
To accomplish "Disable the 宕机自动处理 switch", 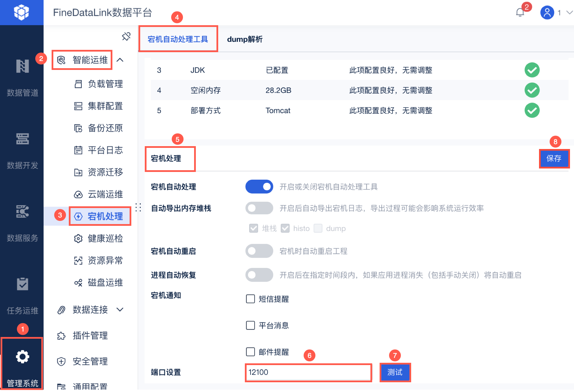I will point(259,187).
